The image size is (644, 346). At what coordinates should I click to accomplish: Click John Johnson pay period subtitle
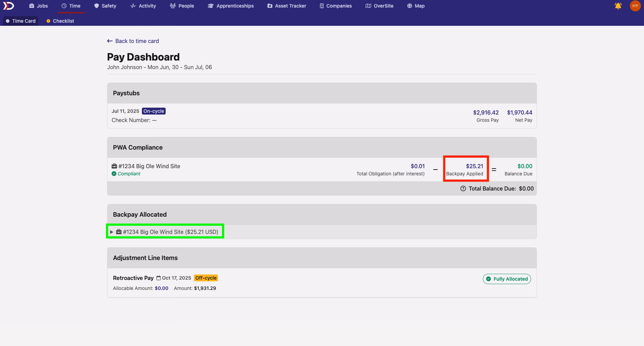(x=159, y=67)
